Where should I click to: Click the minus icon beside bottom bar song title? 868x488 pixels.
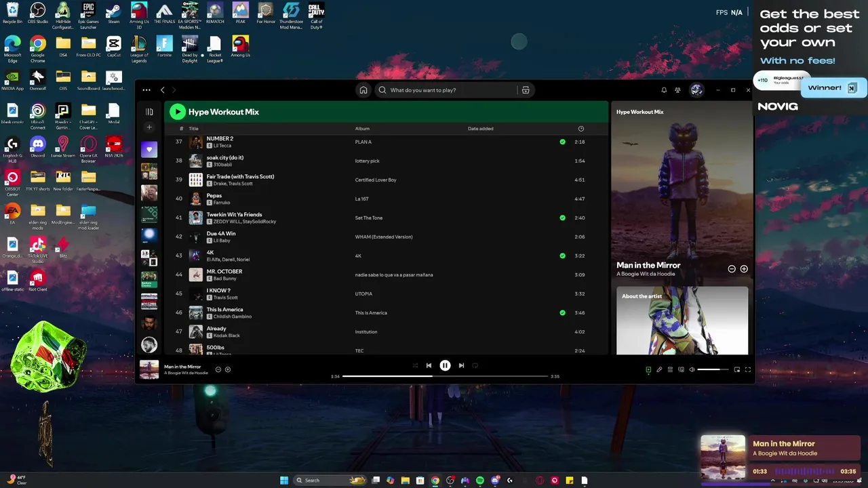tap(218, 369)
